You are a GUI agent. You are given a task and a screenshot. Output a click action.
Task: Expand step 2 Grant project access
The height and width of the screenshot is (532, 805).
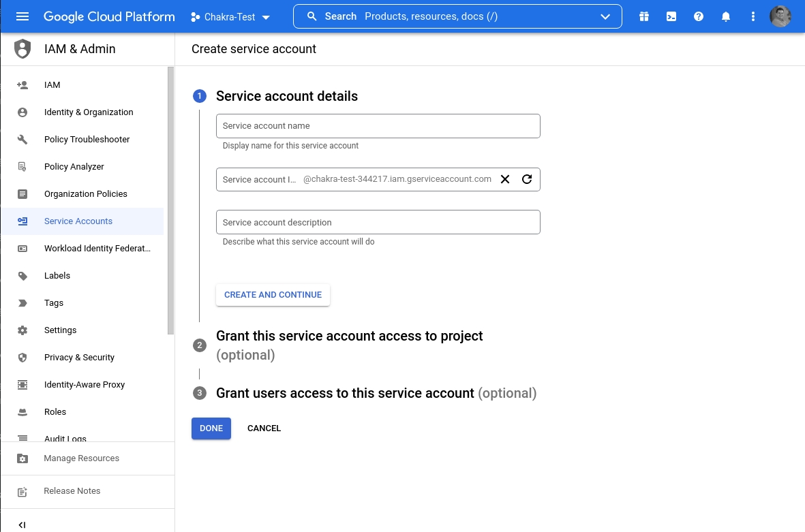tap(349, 337)
